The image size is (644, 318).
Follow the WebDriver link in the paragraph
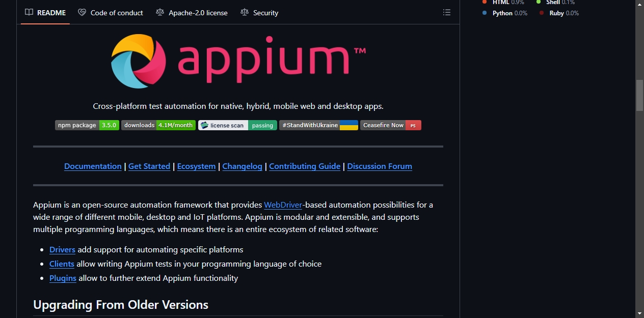[283, 205]
